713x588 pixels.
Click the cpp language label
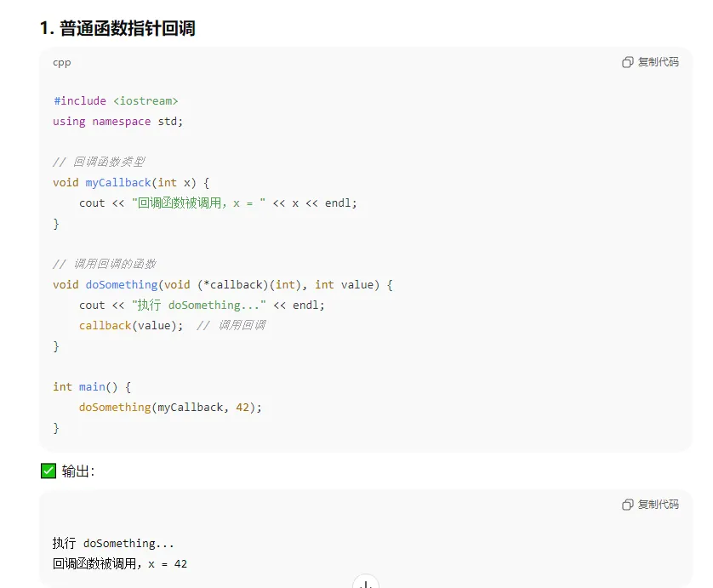[x=62, y=62]
